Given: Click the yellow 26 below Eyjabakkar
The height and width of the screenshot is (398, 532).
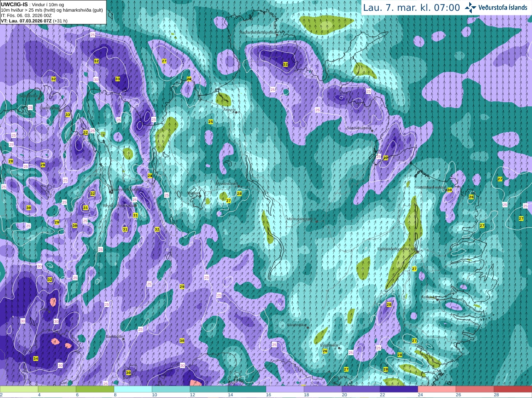Looking at the screenshot, I should (325, 351).
